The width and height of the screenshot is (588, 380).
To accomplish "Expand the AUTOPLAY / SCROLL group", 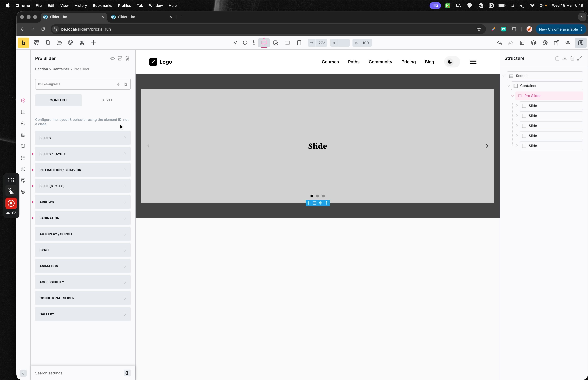I will pyautogui.click(x=83, y=234).
